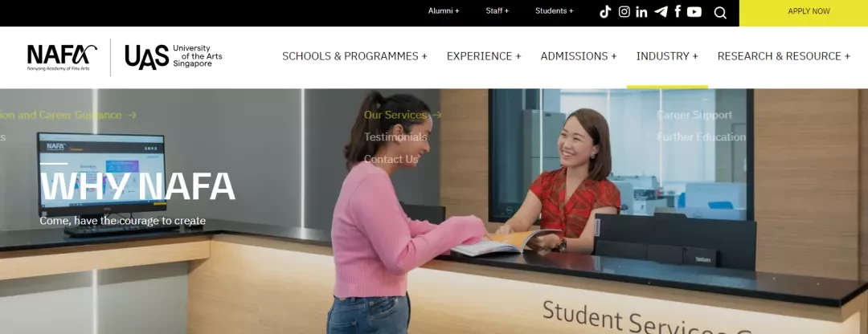This screenshot has height=334, width=868.
Task: Visit the LinkedIn icon link
Action: pos(641,11)
